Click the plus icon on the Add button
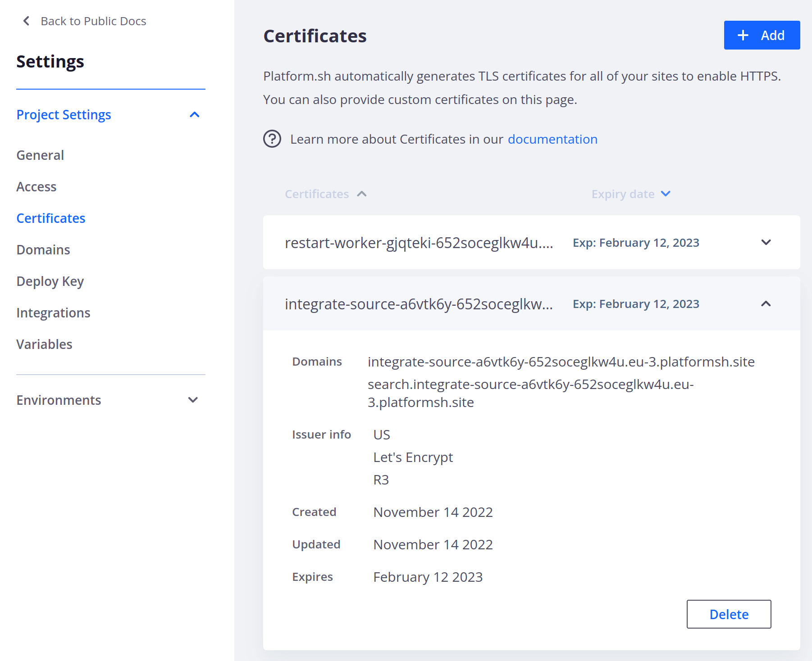The height and width of the screenshot is (661, 812). click(743, 35)
